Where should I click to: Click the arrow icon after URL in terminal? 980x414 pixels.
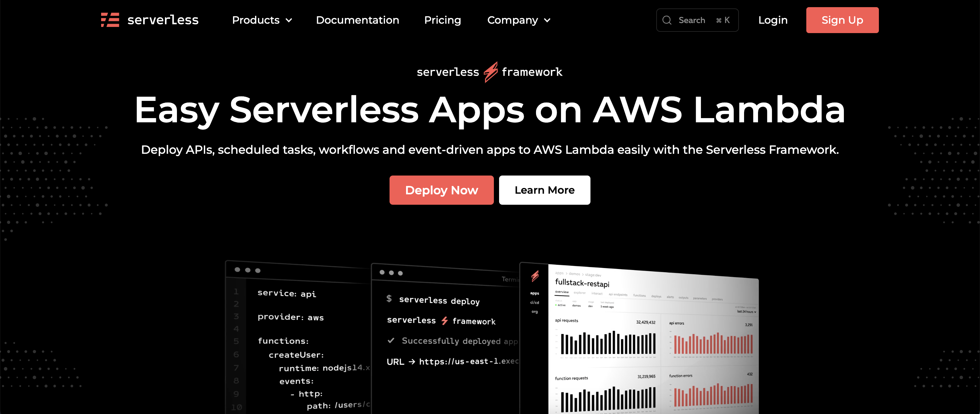(412, 361)
